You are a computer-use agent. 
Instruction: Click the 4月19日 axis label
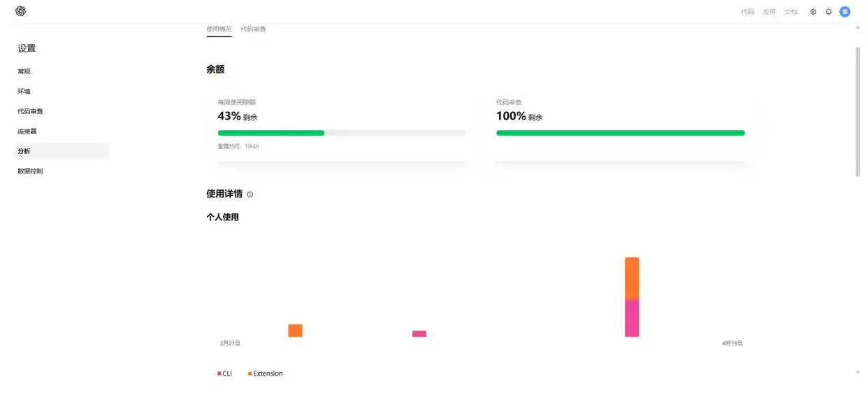click(732, 343)
